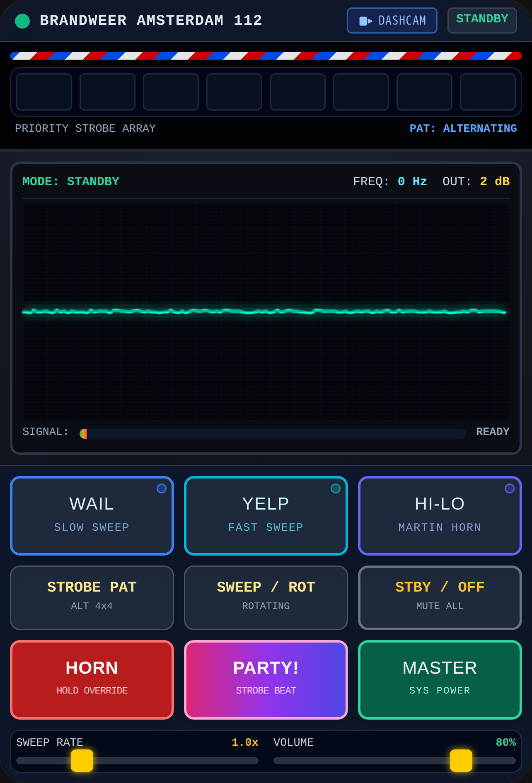
Task: Click the FREQ: 0 Hz readout
Action: pos(390,181)
